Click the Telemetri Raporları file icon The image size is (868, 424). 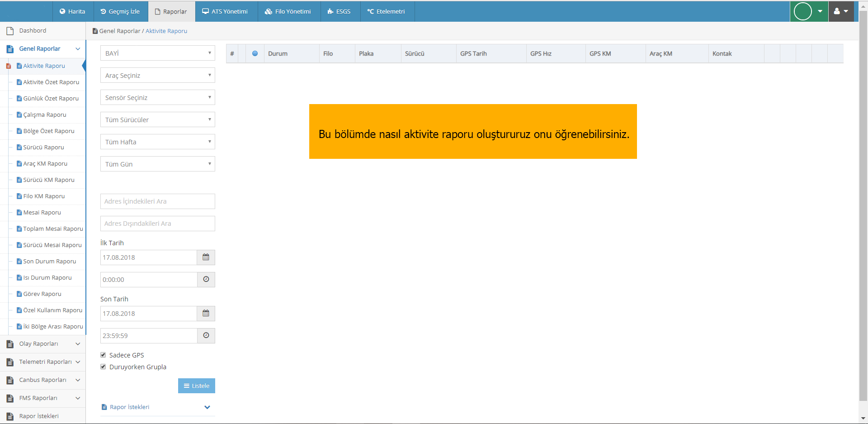pyautogui.click(x=10, y=362)
